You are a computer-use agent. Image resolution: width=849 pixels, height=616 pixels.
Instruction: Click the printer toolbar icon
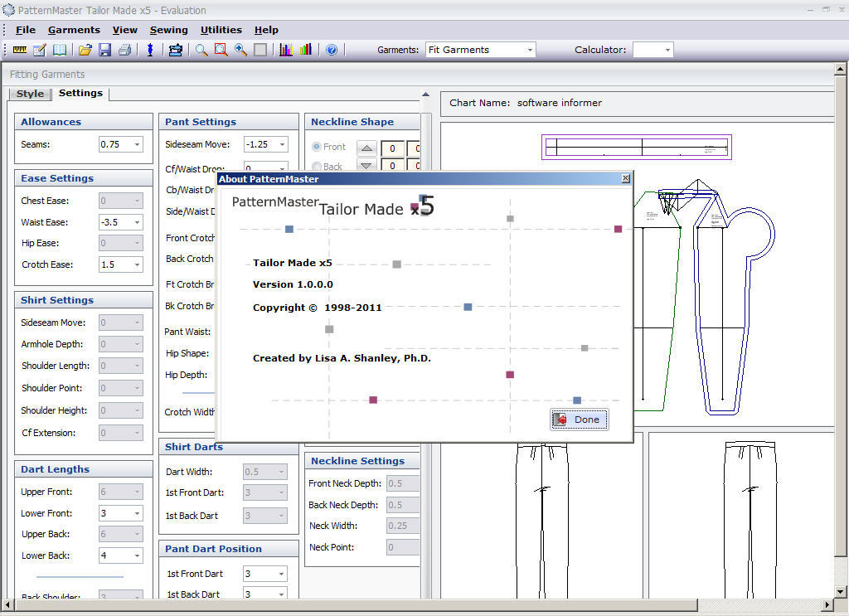pos(124,50)
